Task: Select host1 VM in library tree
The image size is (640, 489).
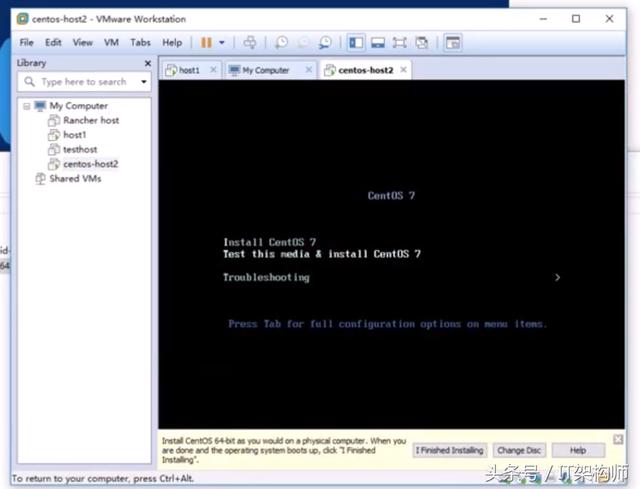Action: (75, 135)
